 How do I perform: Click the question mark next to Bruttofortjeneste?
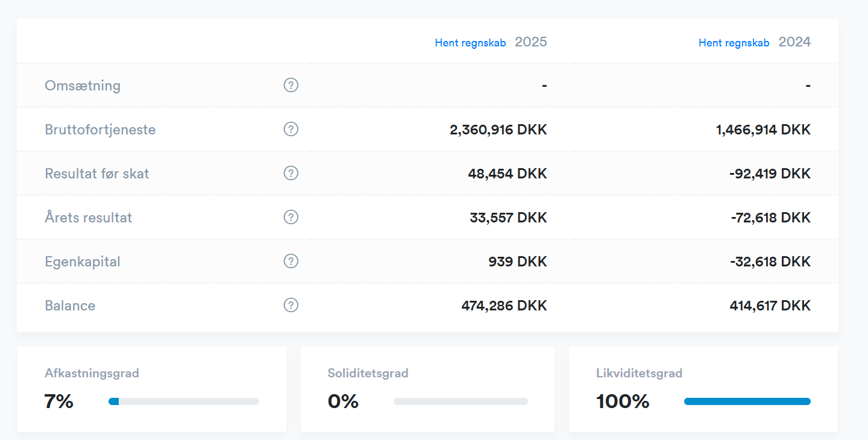[291, 129]
